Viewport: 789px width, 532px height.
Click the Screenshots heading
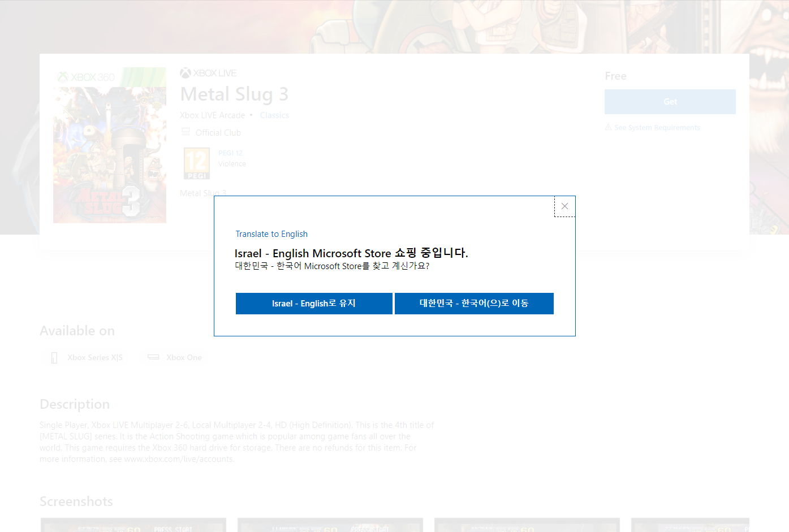[76, 501]
